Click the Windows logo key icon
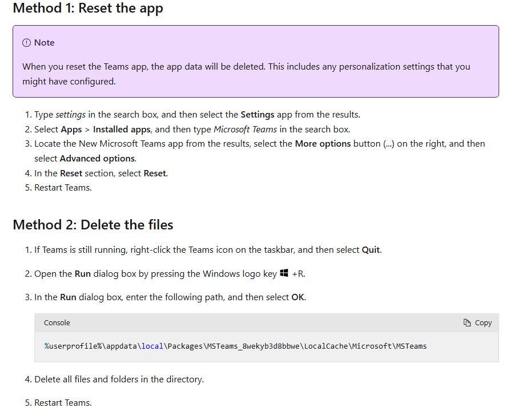This screenshot has height=420, width=506. pyautogui.click(x=284, y=273)
